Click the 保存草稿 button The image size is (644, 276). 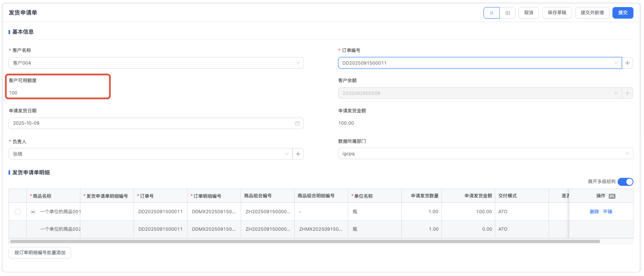[x=557, y=13]
